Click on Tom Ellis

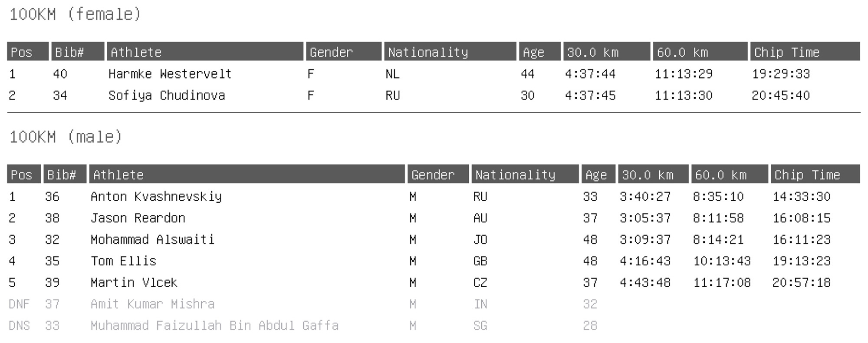[123, 261]
